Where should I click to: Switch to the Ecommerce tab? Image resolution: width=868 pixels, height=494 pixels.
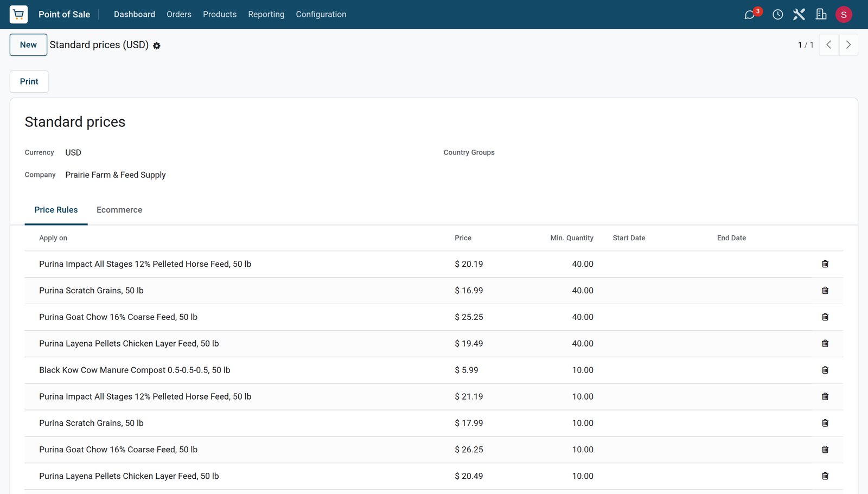[x=119, y=210]
